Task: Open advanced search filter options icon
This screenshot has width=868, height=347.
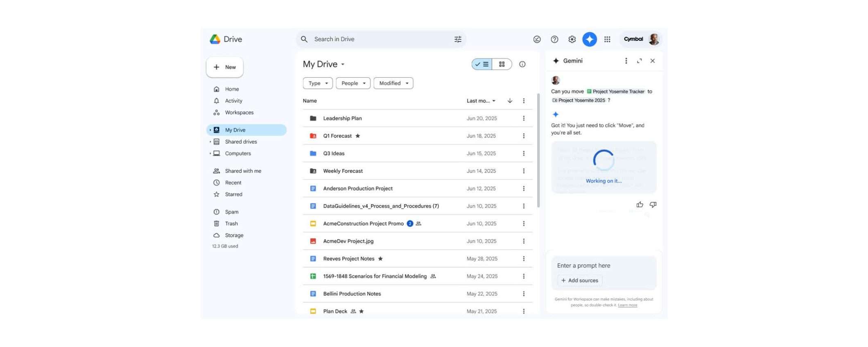Action: click(458, 39)
